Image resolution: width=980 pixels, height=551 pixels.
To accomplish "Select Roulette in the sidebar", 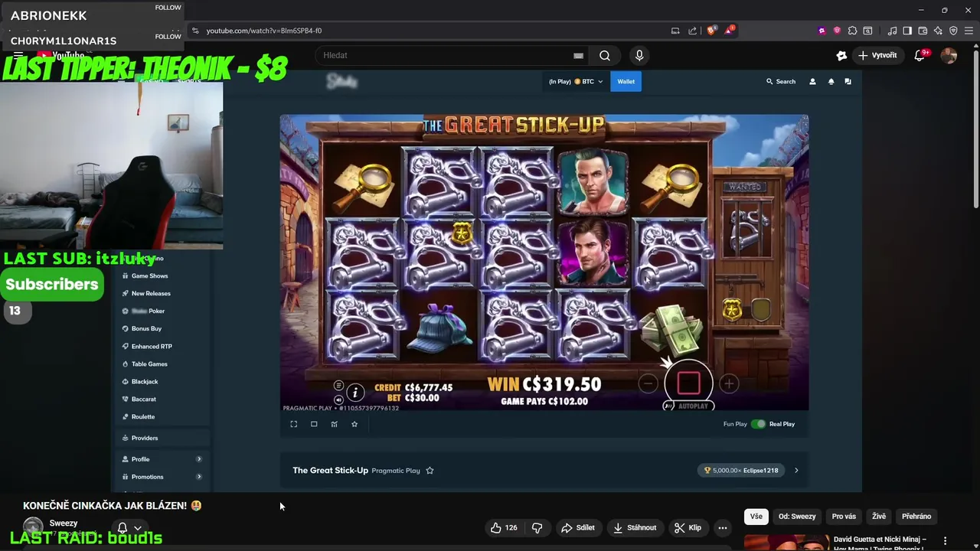I will 143,416.
